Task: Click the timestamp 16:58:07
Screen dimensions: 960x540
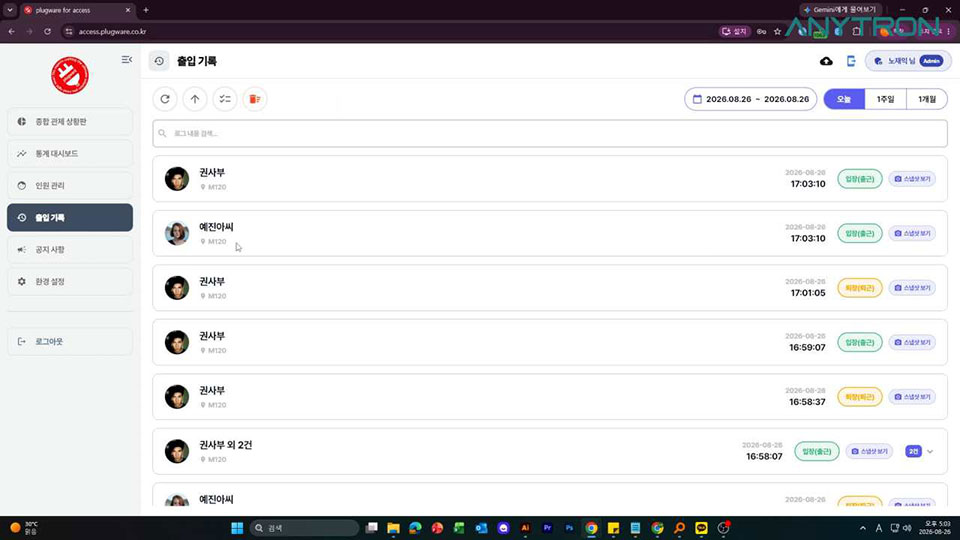Action: (764, 456)
